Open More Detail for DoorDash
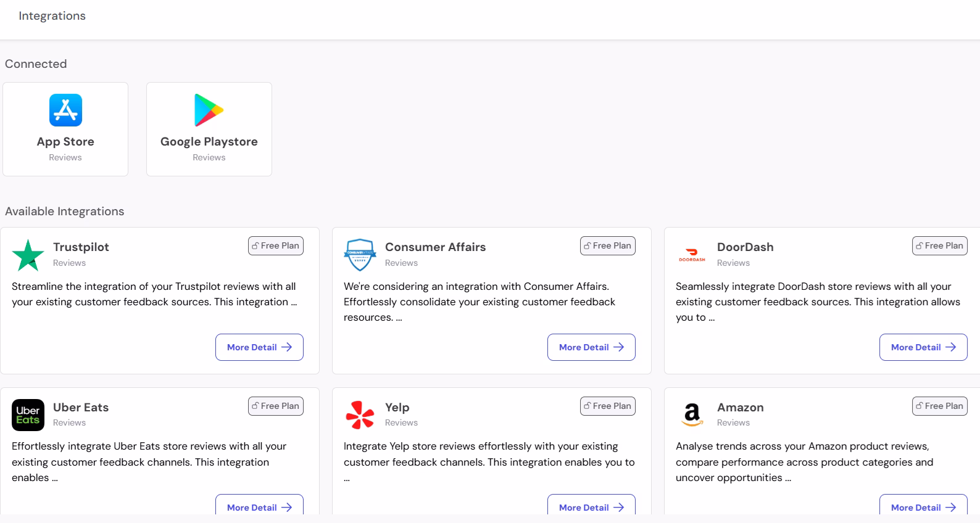Image resolution: width=980 pixels, height=523 pixels. 923,347
